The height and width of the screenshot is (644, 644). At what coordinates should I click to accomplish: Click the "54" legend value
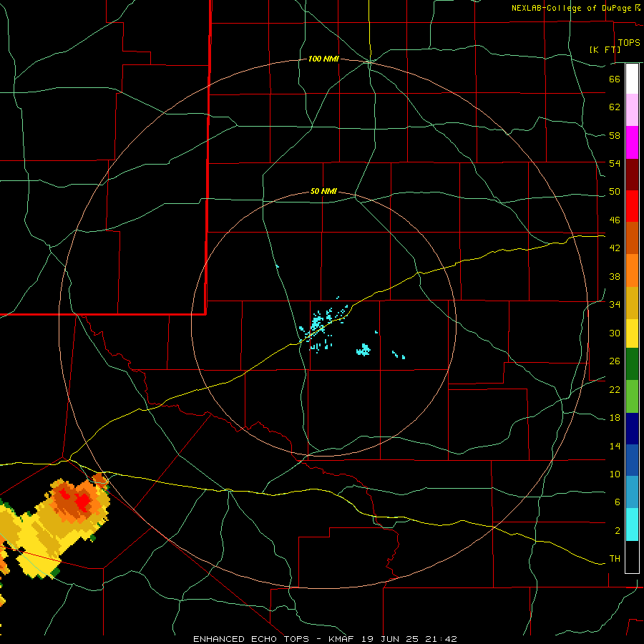(615, 163)
